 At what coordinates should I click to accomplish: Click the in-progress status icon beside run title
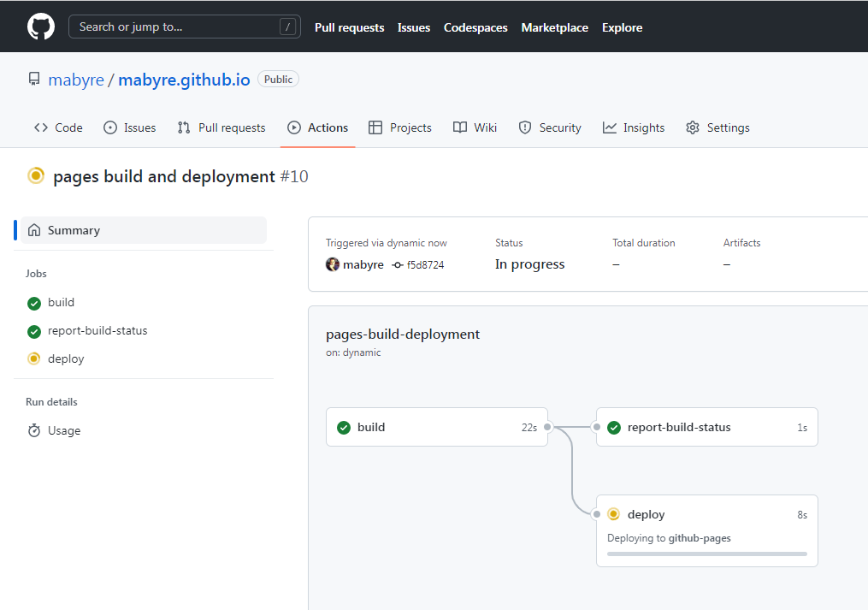36,175
